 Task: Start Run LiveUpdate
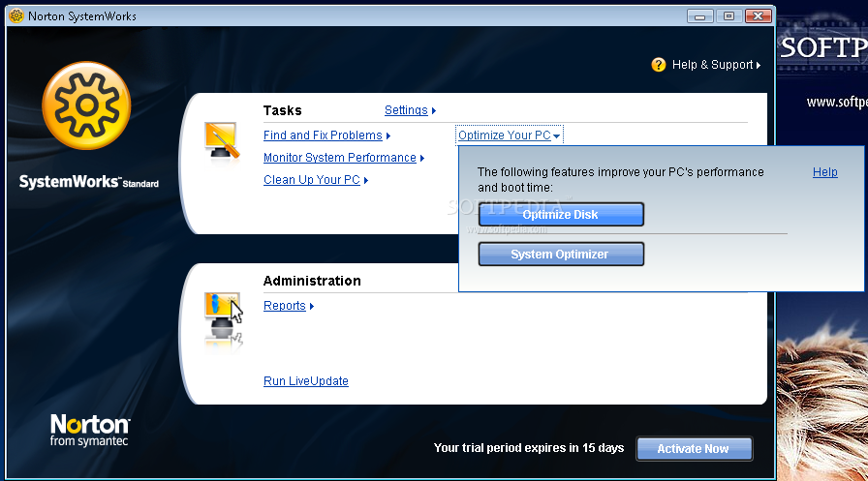(305, 381)
